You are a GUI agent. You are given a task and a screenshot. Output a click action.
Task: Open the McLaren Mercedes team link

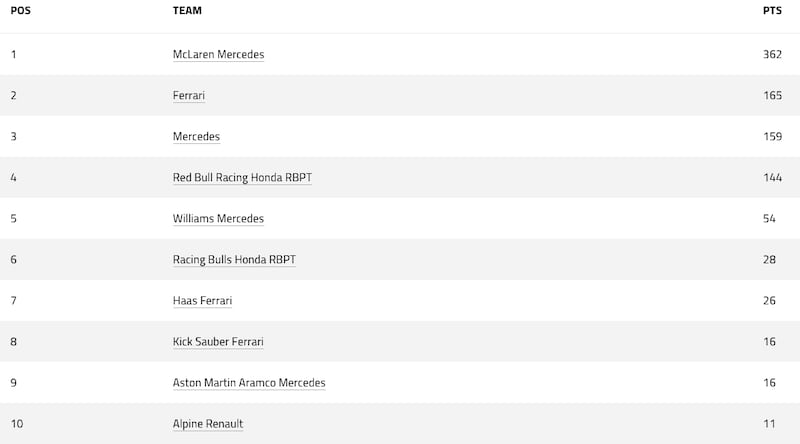click(x=218, y=54)
